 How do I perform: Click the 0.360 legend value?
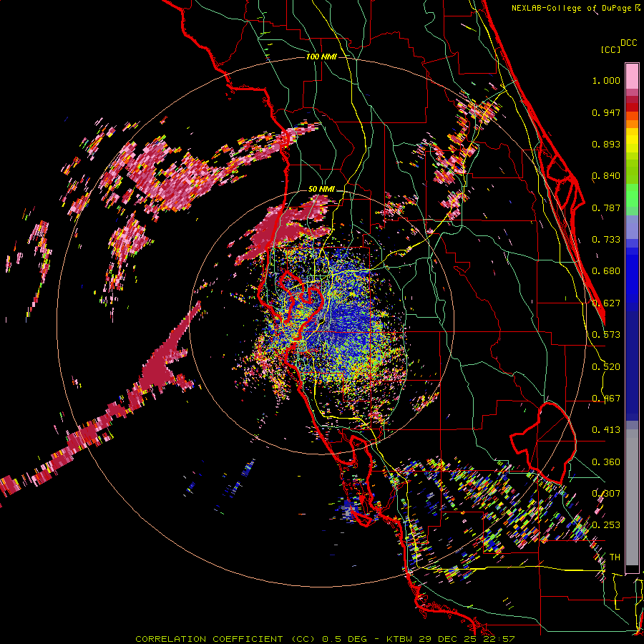(x=606, y=462)
